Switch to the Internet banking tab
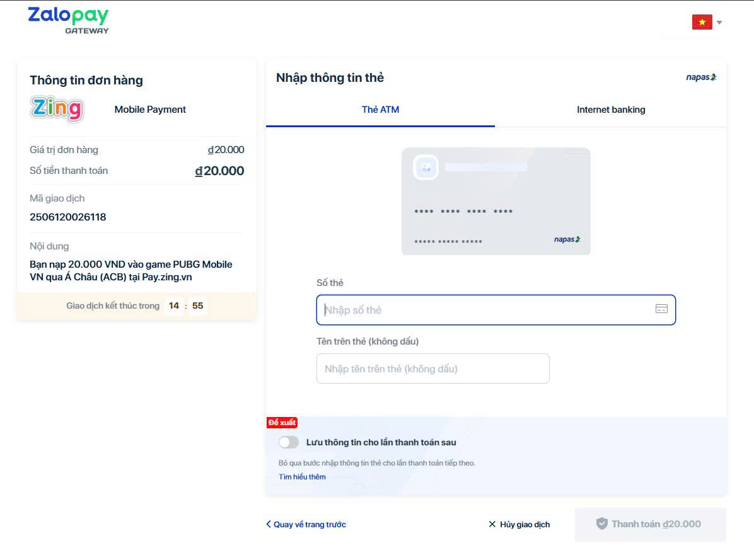754x560 pixels. pos(610,110)
